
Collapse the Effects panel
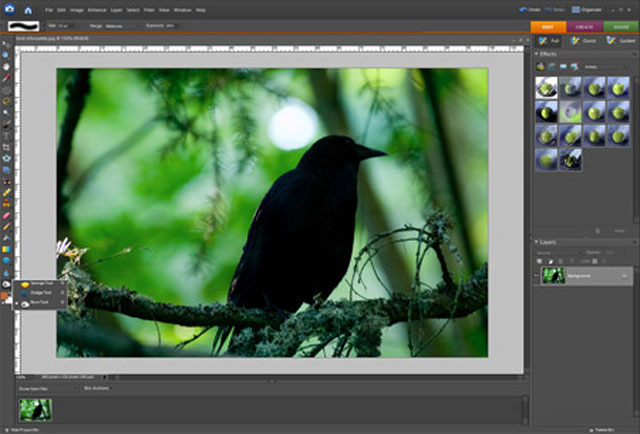coord(536,54)
